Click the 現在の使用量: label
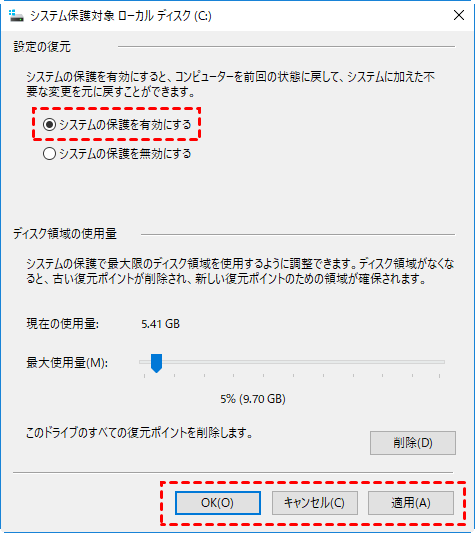475x533 pixels. (63, 324)
